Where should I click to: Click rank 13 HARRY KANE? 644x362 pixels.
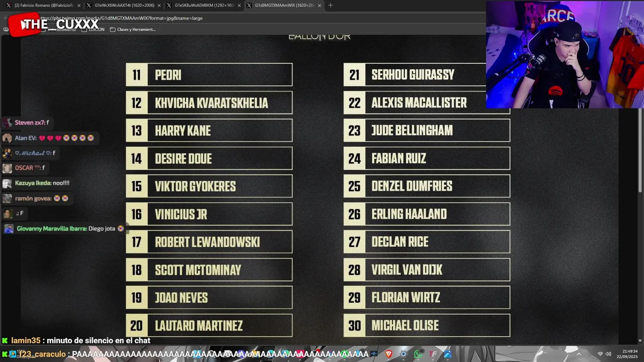209,131
